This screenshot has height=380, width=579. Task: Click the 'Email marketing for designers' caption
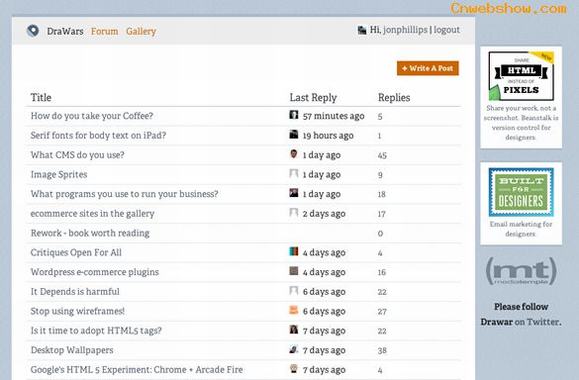point(521,229)
